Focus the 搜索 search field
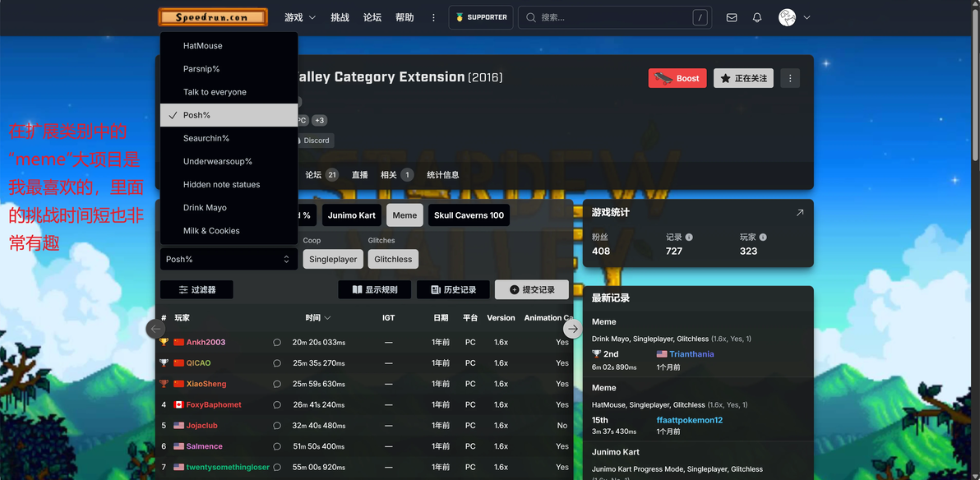This screenshot has height=480, width=980. pos(615,17)
